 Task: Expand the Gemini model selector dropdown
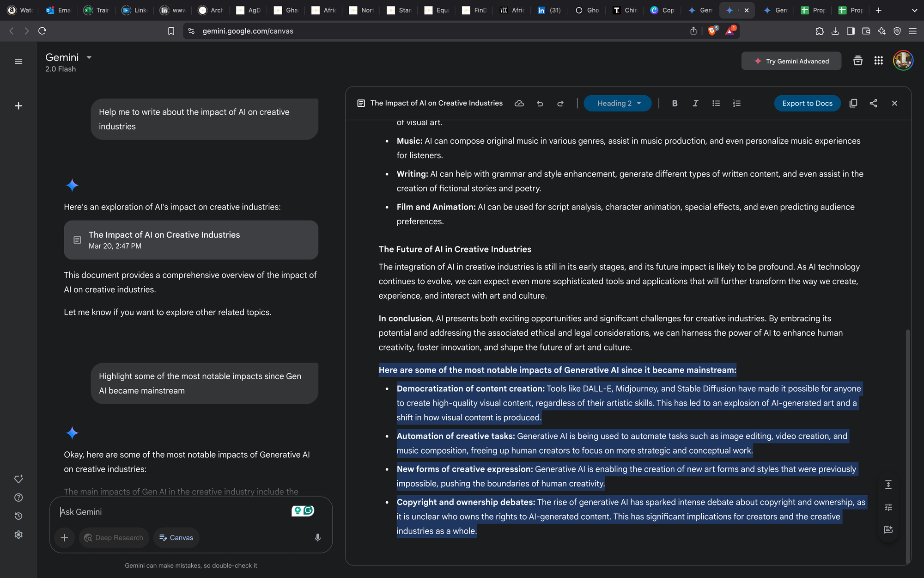click(x=89, y=57)
